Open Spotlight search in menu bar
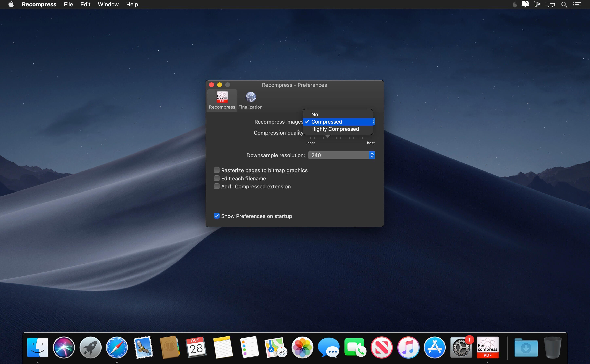Screen dimensions: 590x364 point(564,5)
